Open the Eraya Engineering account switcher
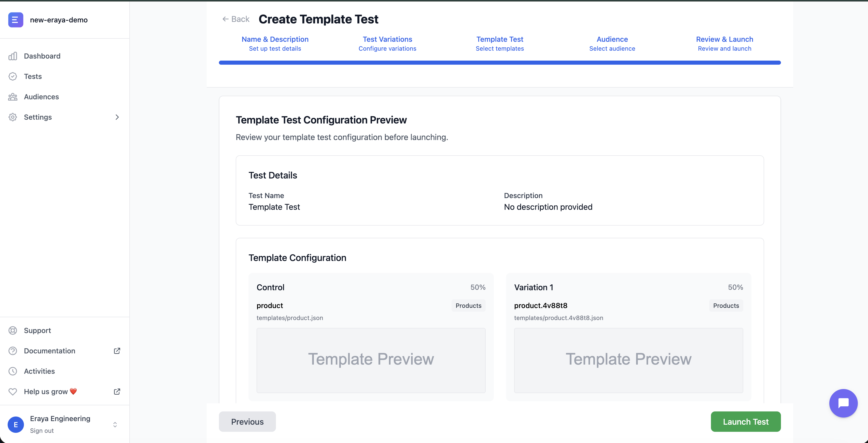Image resolution: width=868 pixels, height=443 pixels. 115,424
